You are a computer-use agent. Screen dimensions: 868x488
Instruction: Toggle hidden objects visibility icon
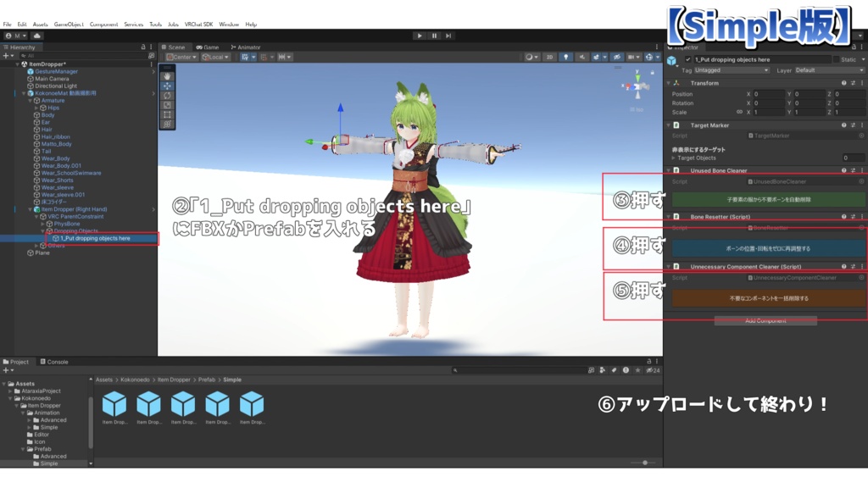[x=617, y=57]
